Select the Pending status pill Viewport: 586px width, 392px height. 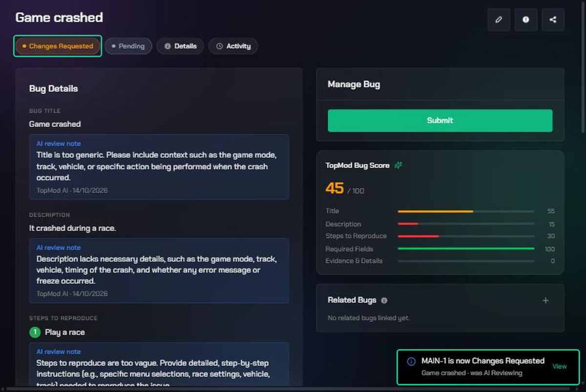pyautogui.click(x=128, y=46)
